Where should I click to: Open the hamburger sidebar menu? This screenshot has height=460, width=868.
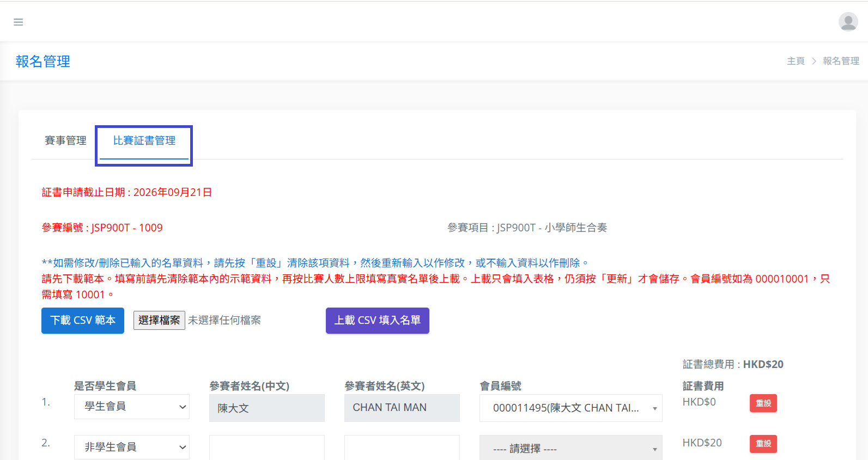click(19, 22)
